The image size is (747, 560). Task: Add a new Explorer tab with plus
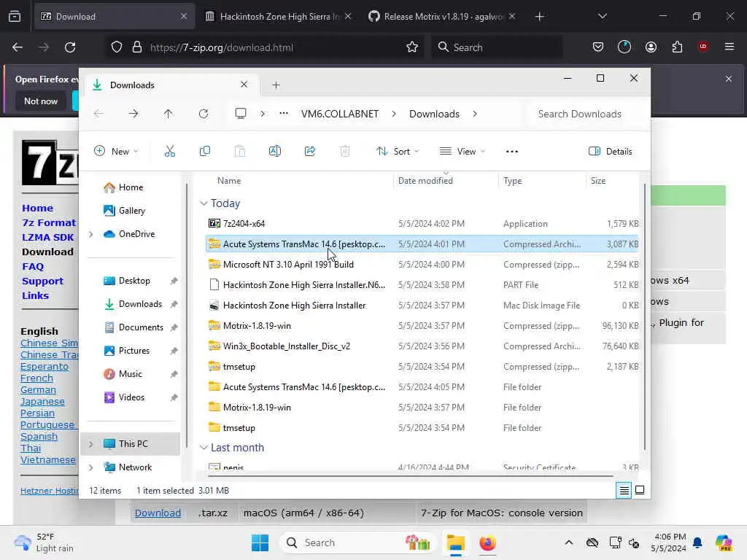(276, 85)
